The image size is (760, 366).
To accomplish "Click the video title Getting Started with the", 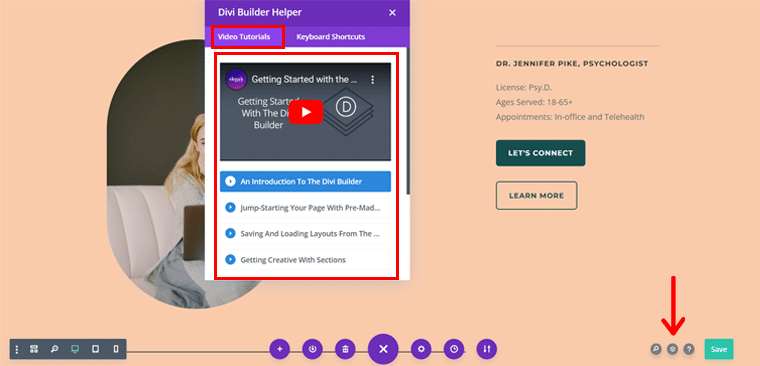I will coord(304,80).
